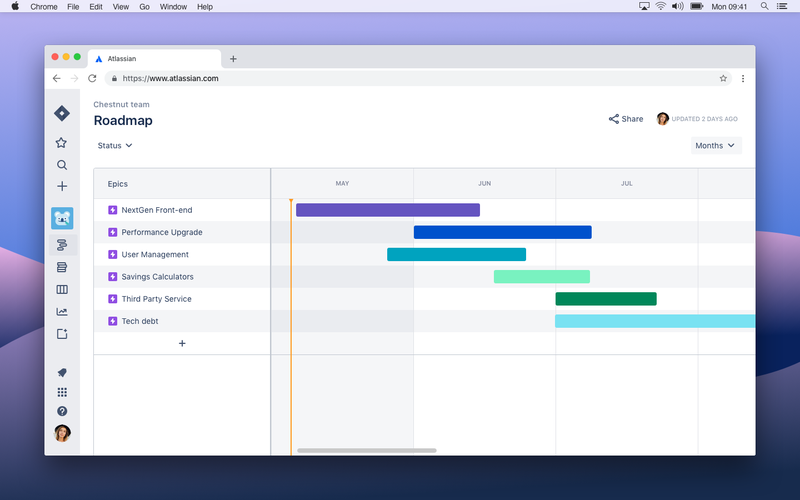Go forward in browser history
Image resolution: width=800 pixels, height=500 pixels.
(74, 78)
